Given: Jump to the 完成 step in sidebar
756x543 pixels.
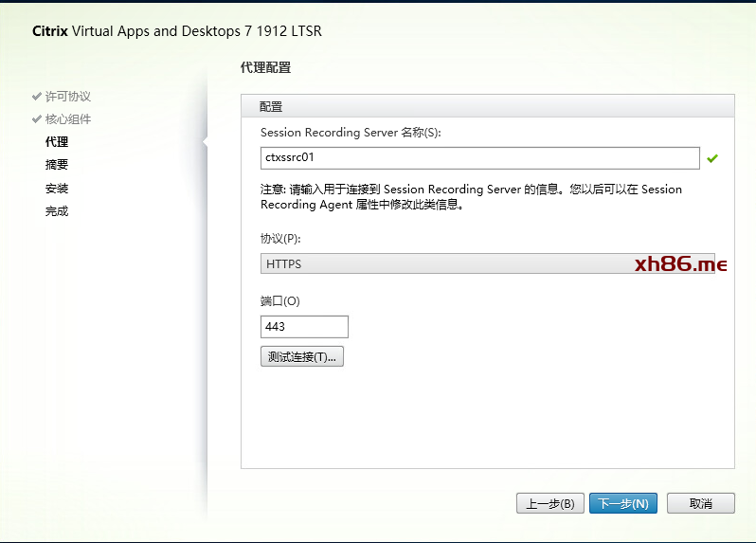Looking at the screenshot, I should [57, 211].
